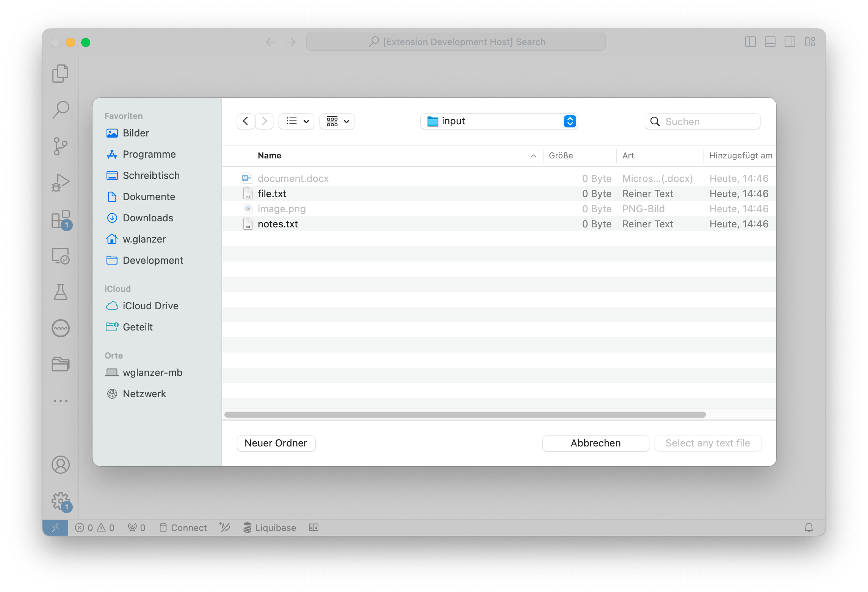Open the Testing flask icon
The height and width of the screenshot is (592, 868).
pyautogui.click(x=60, y=292)
